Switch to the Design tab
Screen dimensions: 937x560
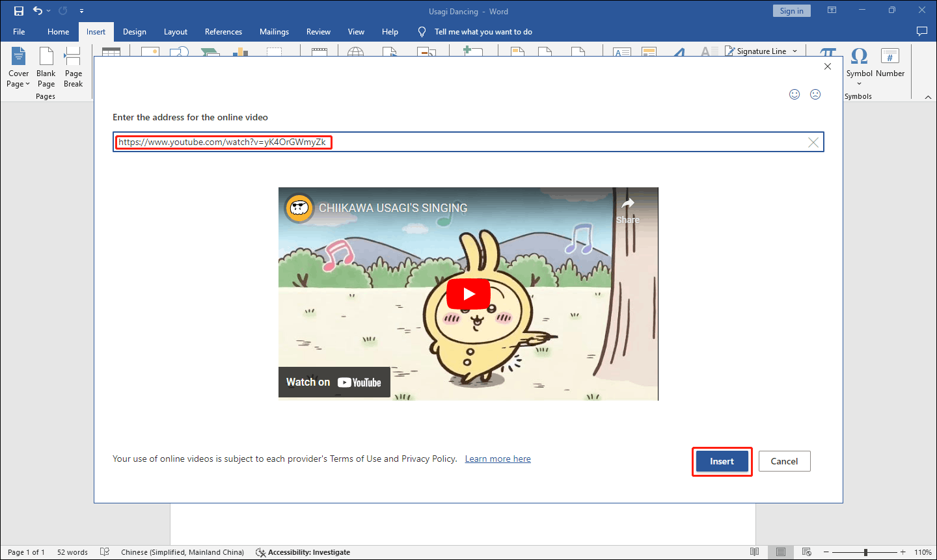click(x=135, y=32)
